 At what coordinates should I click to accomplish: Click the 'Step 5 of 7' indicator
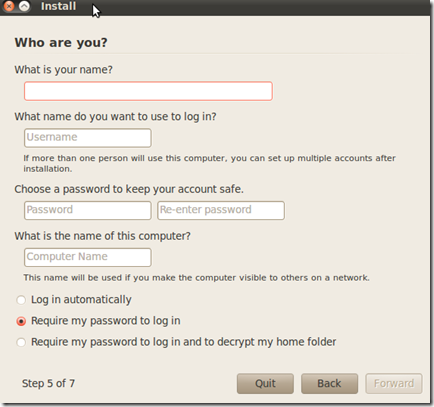click(48, 383)
